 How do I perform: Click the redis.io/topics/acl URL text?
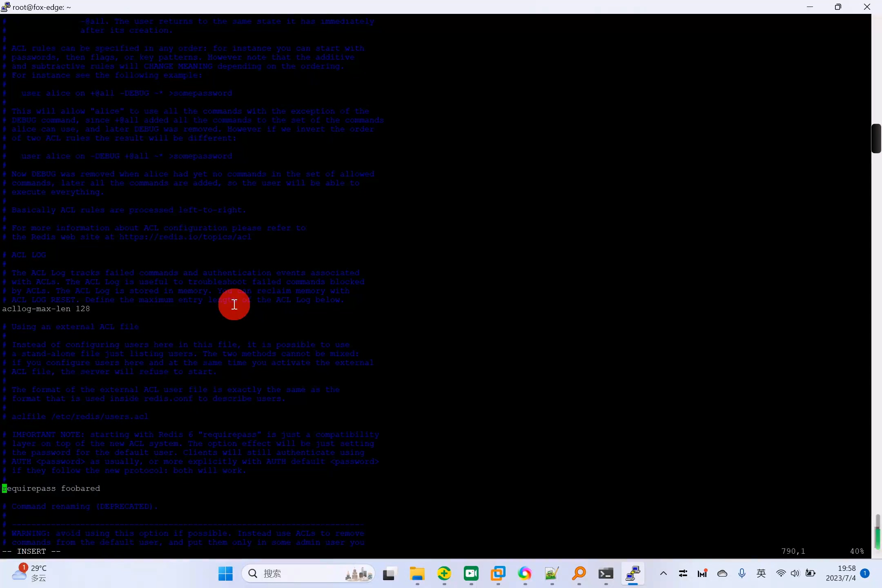185,237
